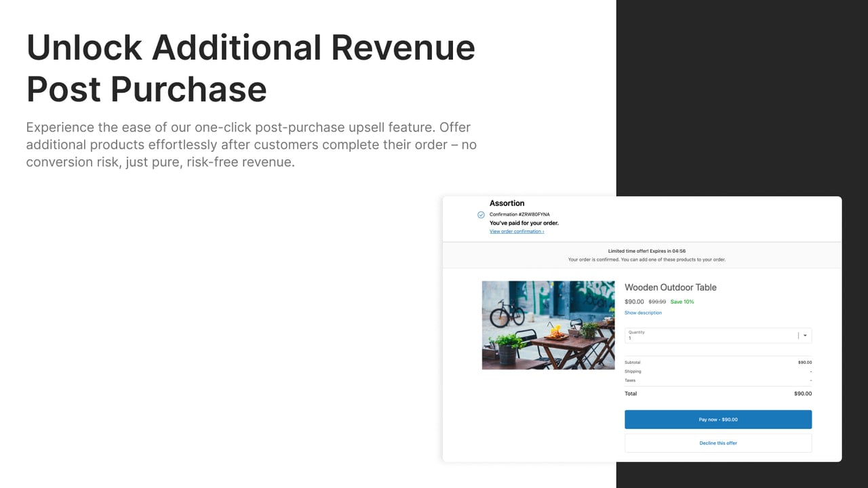Click the crossed-out $99.99 original price
Screen dimensions: 868x488
point(657,302)
